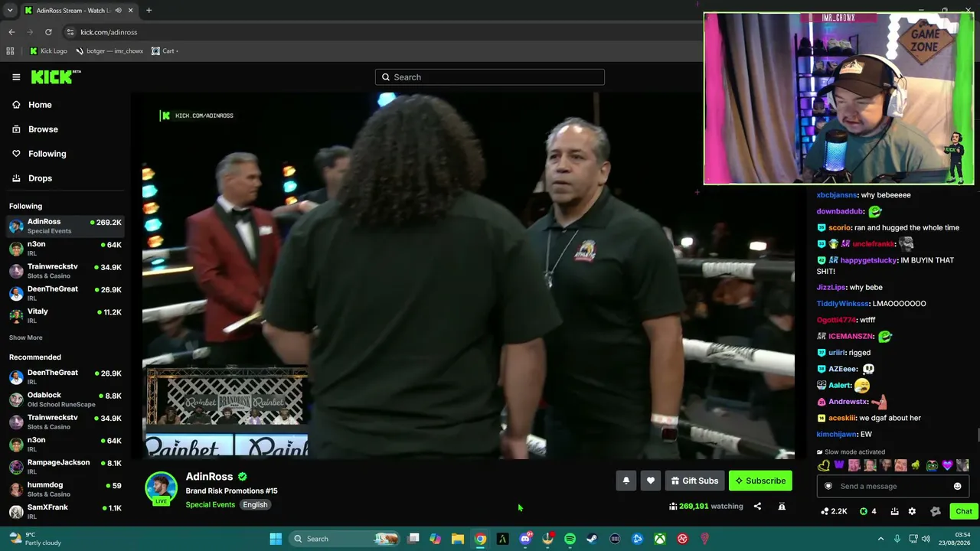Open Special Events category link
The height and width of the screenshot is (551, 980).
[x=210, y=504]
